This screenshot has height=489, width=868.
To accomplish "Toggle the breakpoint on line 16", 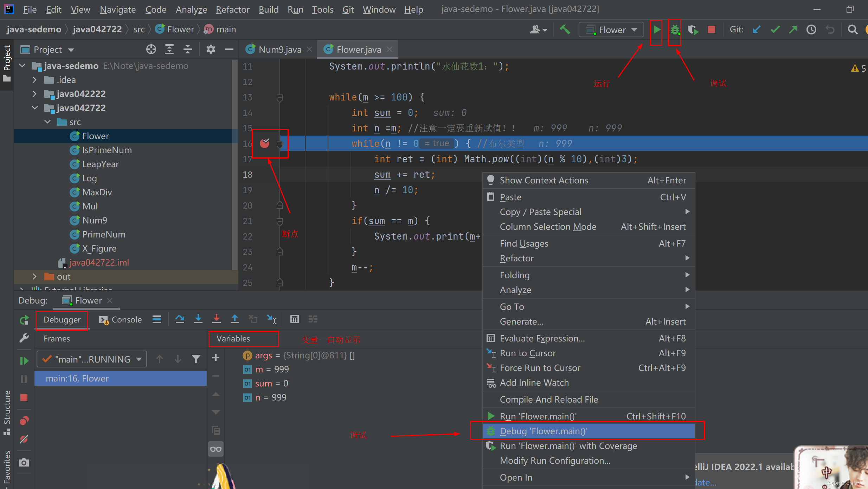I will click(x=264, y=143).
